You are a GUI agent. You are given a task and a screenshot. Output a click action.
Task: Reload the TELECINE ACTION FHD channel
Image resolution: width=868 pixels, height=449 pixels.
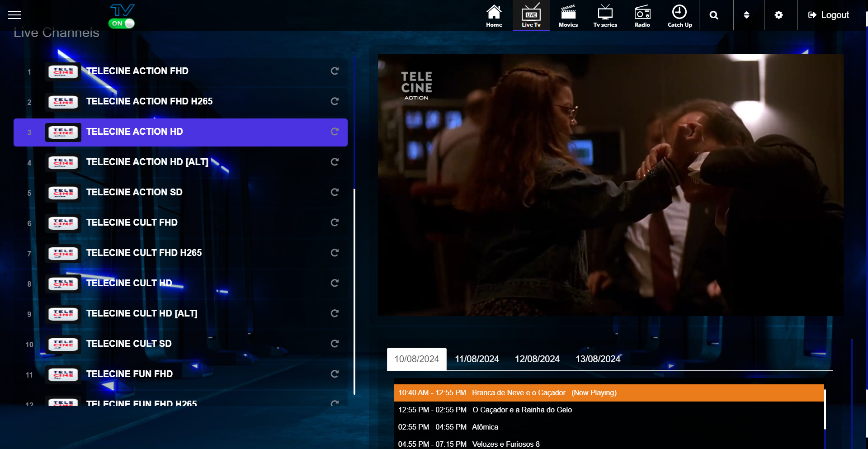tap(335, 71)
